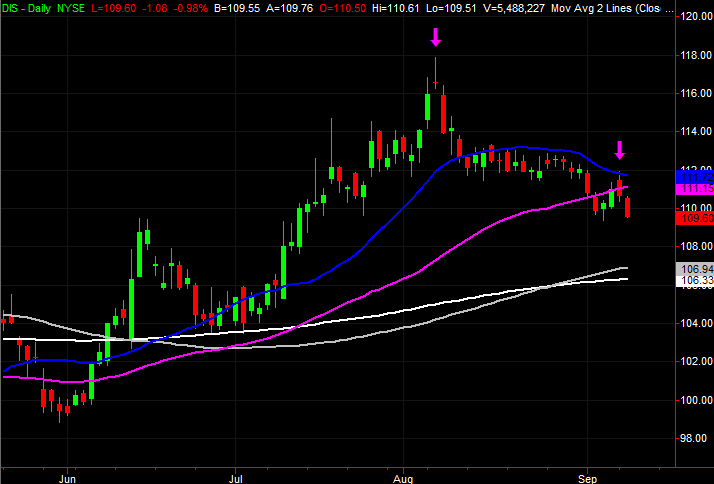Screen dimensions: 714x484
Task: Click the O=110.50 open price readout
Action: click(x=344, y=8)
